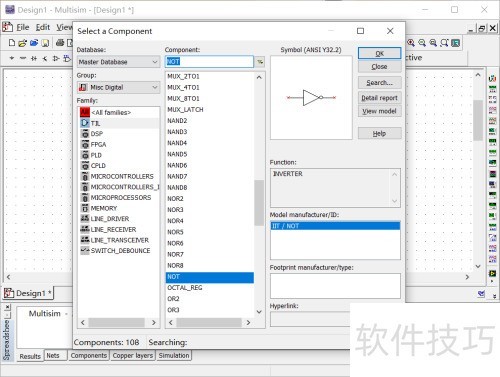Click the Place Transistor icon
Viewport: 500px width, 377px height.
click(45, 58)
